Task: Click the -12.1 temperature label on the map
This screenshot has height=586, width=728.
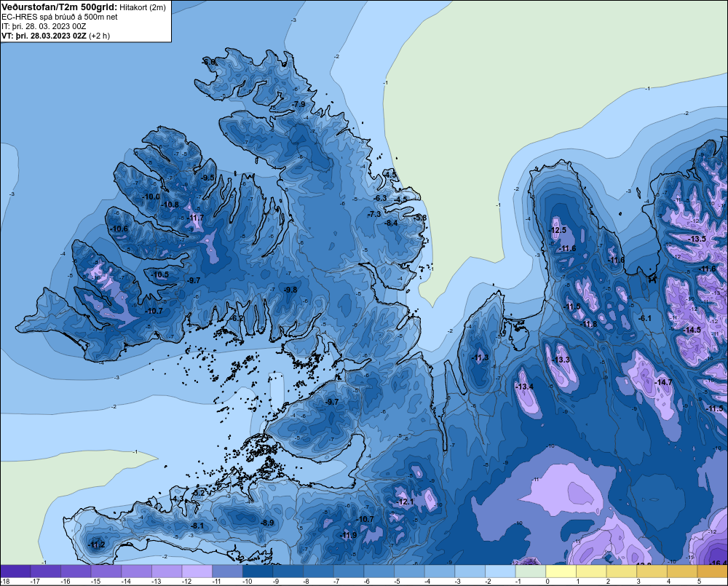Action: [x=405, y=502]
